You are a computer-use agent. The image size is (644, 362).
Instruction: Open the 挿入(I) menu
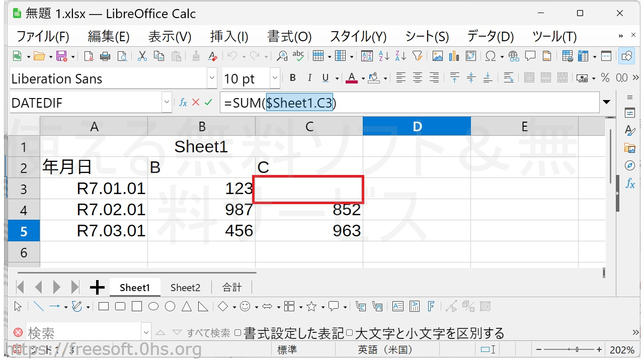pos(229,36)
